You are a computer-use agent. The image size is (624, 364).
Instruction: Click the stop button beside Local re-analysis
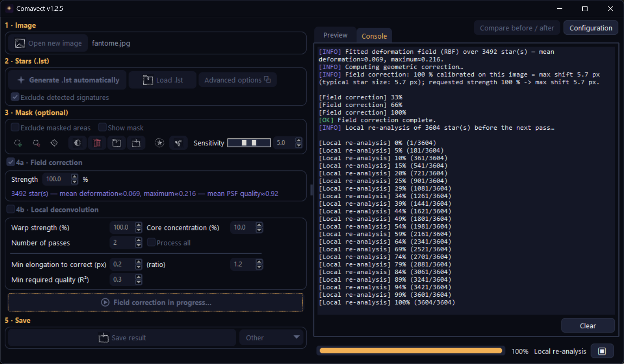tap(602, 351)
